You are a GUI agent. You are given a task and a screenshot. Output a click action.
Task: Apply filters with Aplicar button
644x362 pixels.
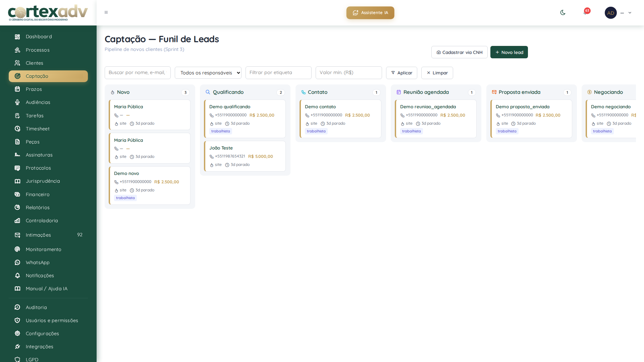(401, 73)
